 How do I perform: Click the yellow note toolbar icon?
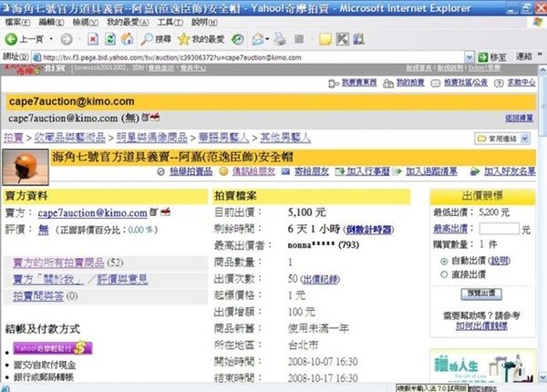coord(325,39)
